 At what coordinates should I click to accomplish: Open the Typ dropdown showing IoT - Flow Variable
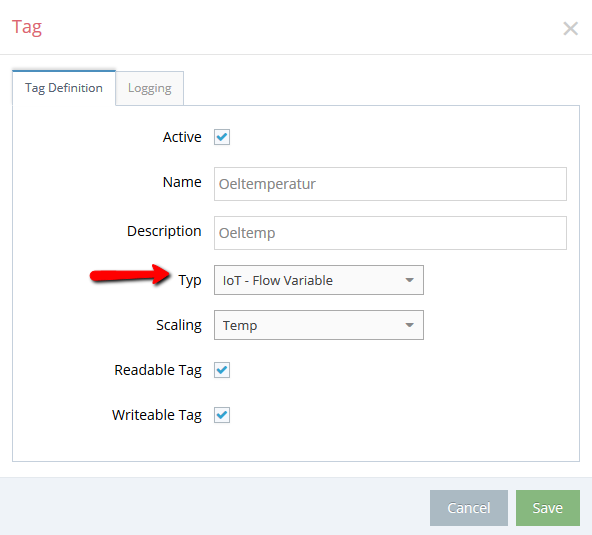[319, 280]
